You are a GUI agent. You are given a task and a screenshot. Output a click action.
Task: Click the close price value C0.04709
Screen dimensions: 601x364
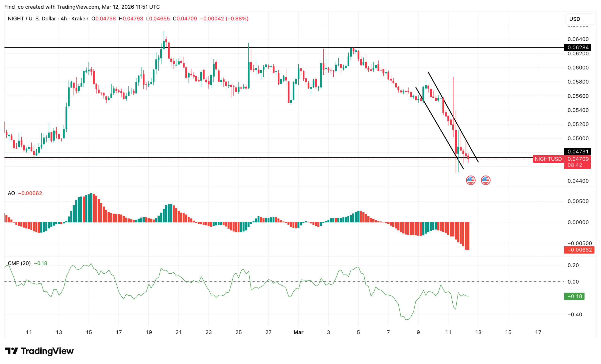pos(185,19)
